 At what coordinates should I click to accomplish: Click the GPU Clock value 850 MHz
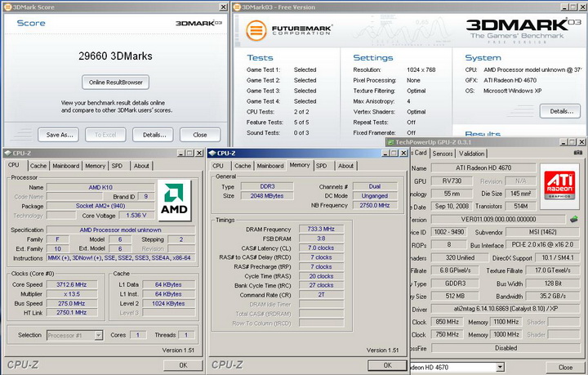447,322
